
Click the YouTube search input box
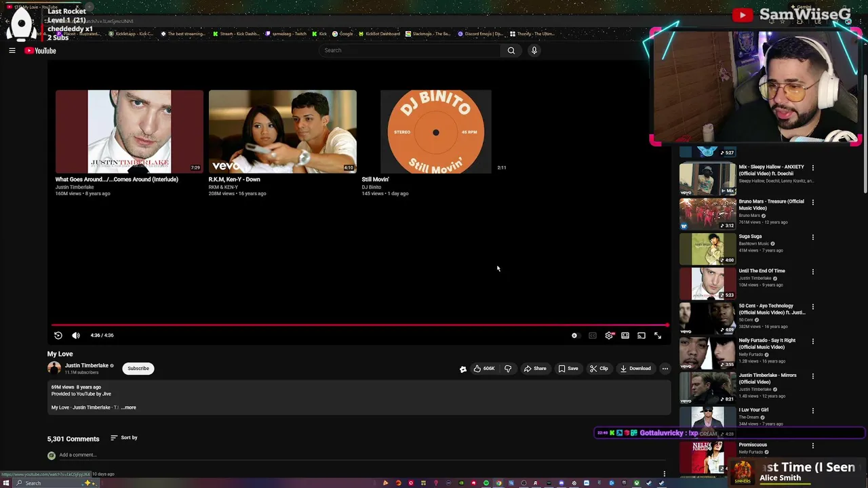pos(410,50)
